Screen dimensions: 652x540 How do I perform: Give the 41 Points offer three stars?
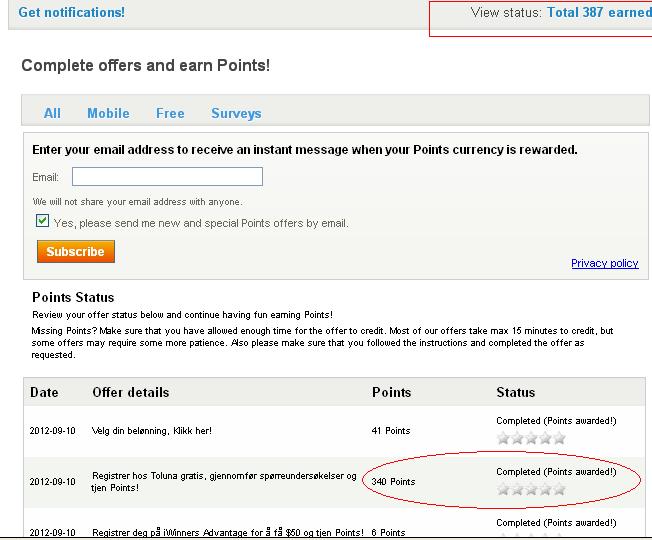[x=531, y=438]
